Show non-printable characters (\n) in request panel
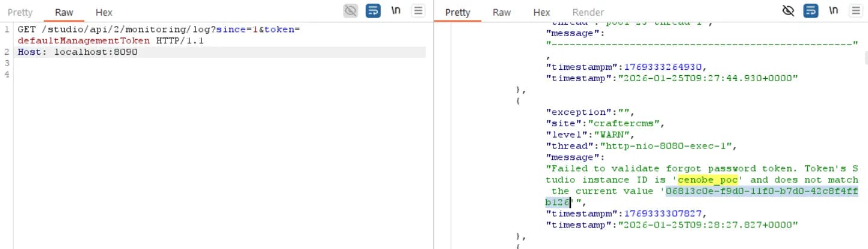The height and width of the screenshot is (249, 868). click(396, 11)
